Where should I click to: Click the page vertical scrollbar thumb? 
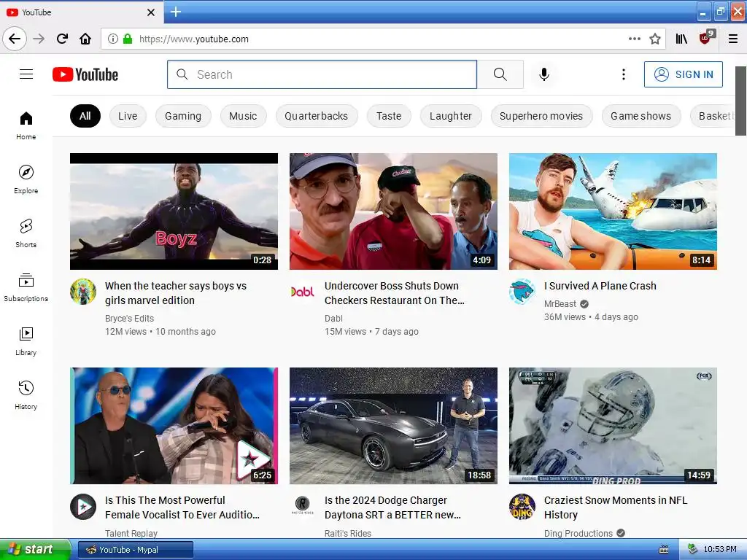coord(741,101)
